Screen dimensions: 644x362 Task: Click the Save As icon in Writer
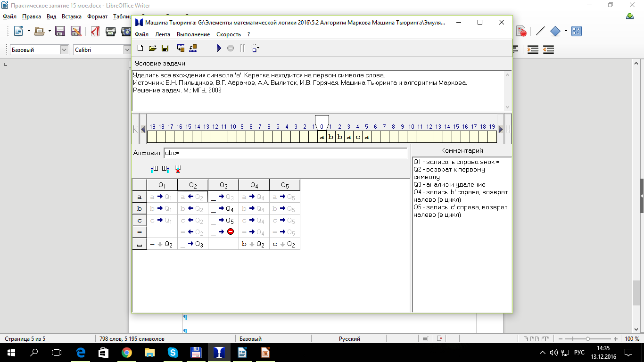tap(75, 31)
